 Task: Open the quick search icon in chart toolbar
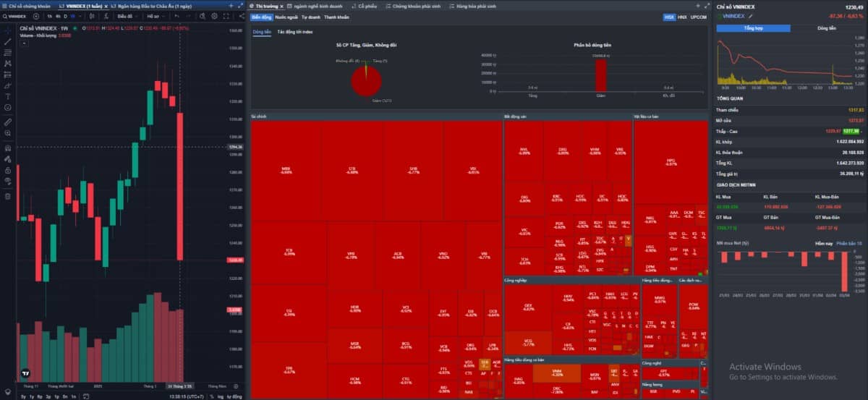(203, 16)
